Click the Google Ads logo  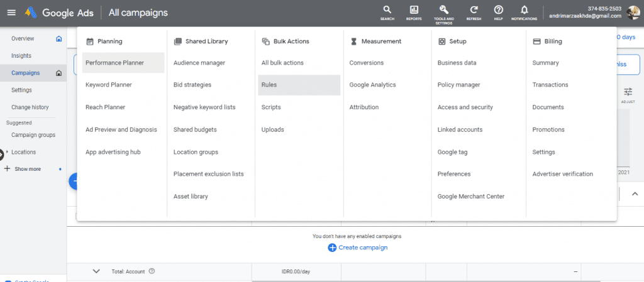pyautogui.click(x=31, y=13)
